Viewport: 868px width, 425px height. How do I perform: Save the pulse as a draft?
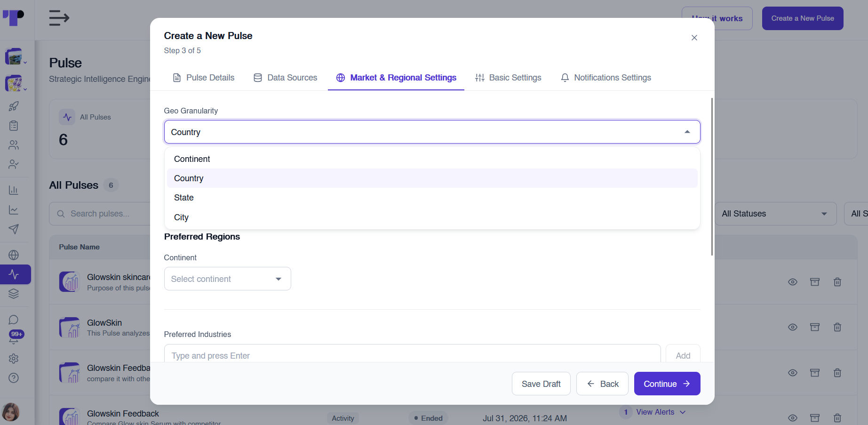click(541, 384)
